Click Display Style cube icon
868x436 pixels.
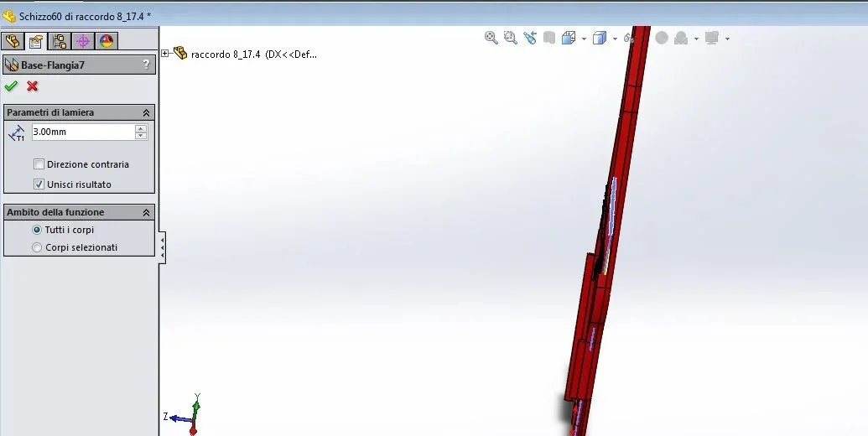tap(600, 38)
